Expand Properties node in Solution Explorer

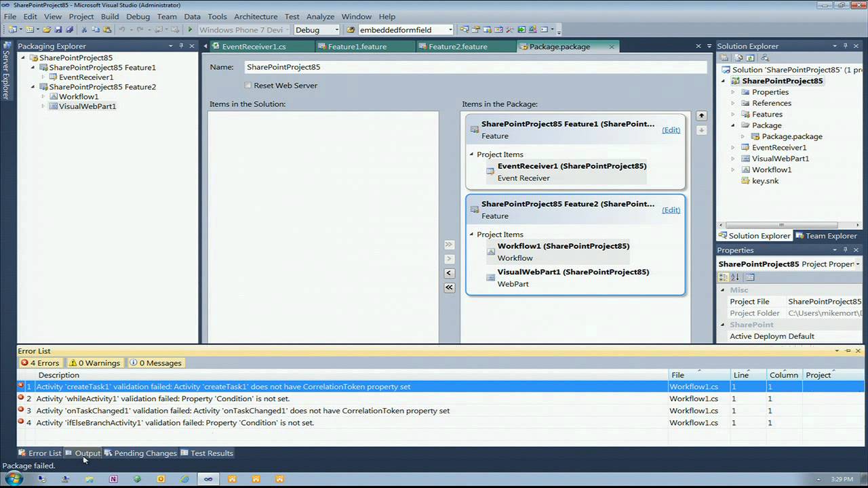click(x=733, y=92)
